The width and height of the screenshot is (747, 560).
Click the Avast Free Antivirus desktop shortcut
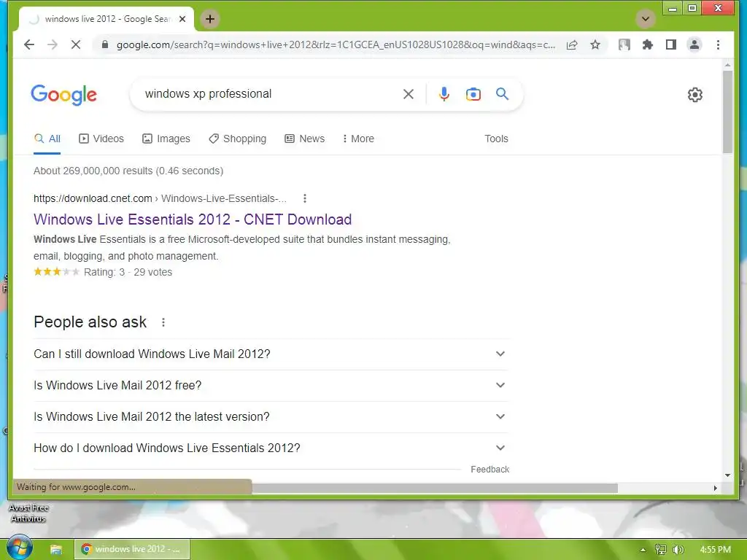(28, 512)
